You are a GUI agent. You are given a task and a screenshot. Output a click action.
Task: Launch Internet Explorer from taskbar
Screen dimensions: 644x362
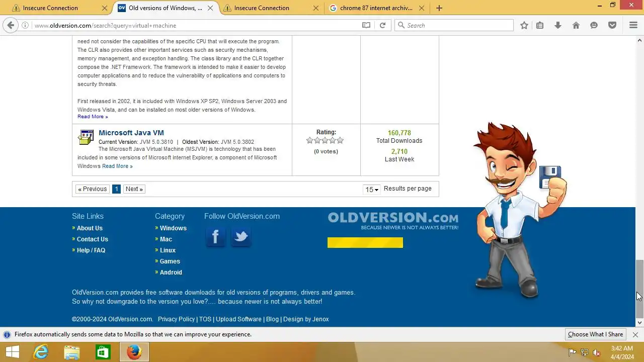pos(40,352)
